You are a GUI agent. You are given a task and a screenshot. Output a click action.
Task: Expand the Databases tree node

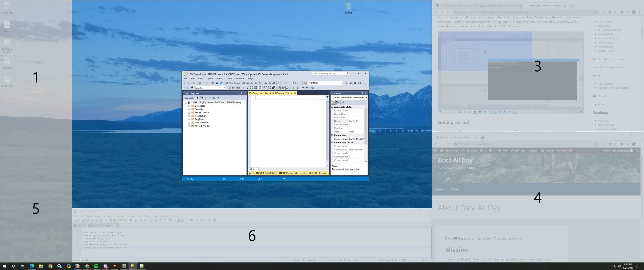pos(189,106)
